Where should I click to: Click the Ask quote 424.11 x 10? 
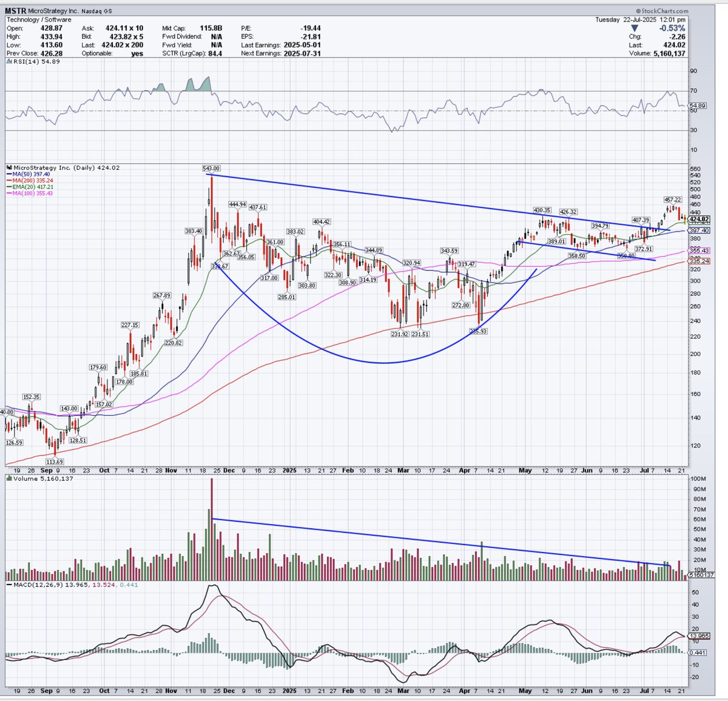pyautogui.click(x=124, y=28)
